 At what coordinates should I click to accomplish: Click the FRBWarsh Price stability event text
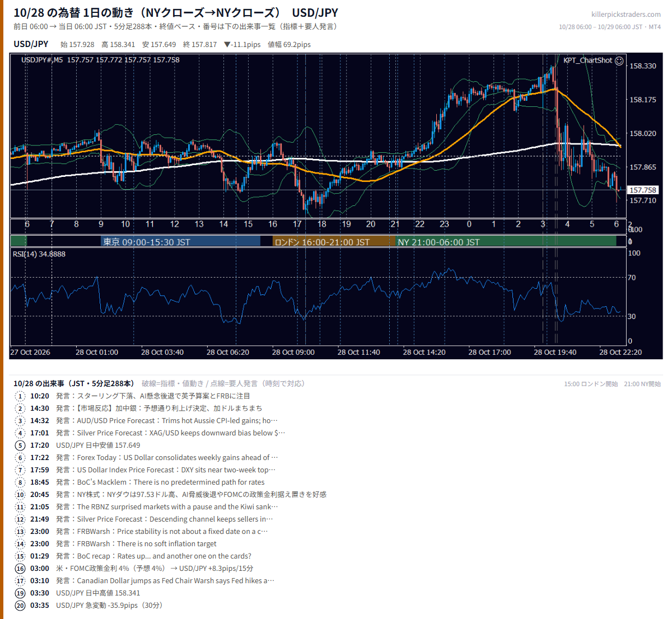point(162,532)
